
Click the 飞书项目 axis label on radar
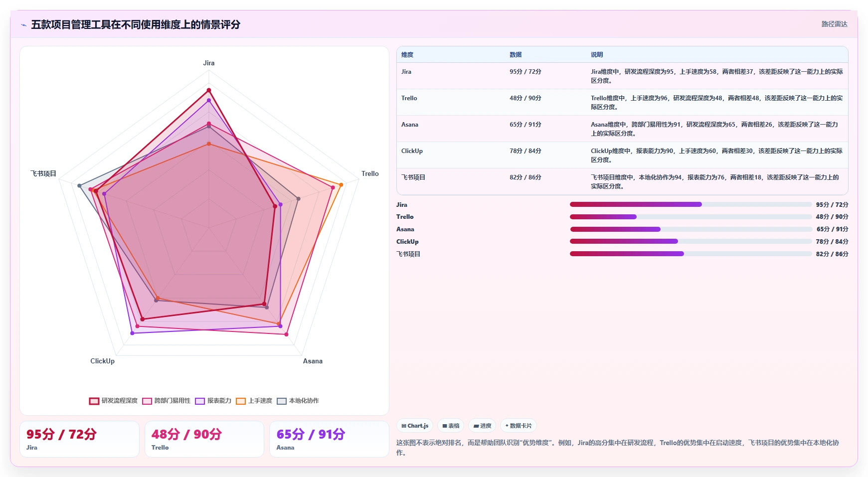coord(43,174)
